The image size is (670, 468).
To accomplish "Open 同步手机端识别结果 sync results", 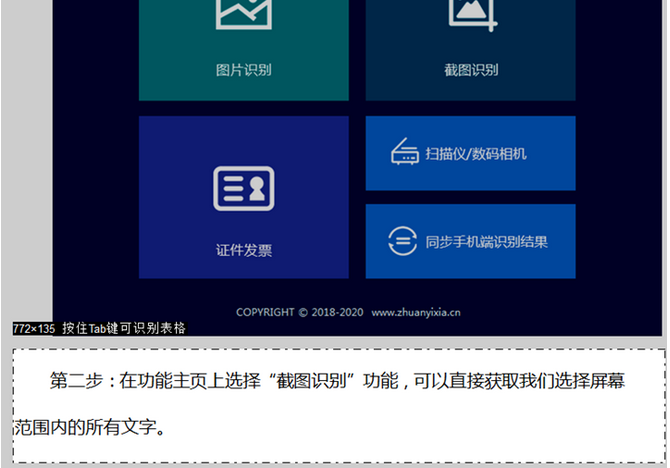I will pyautogui.click(x=470, y=241).
